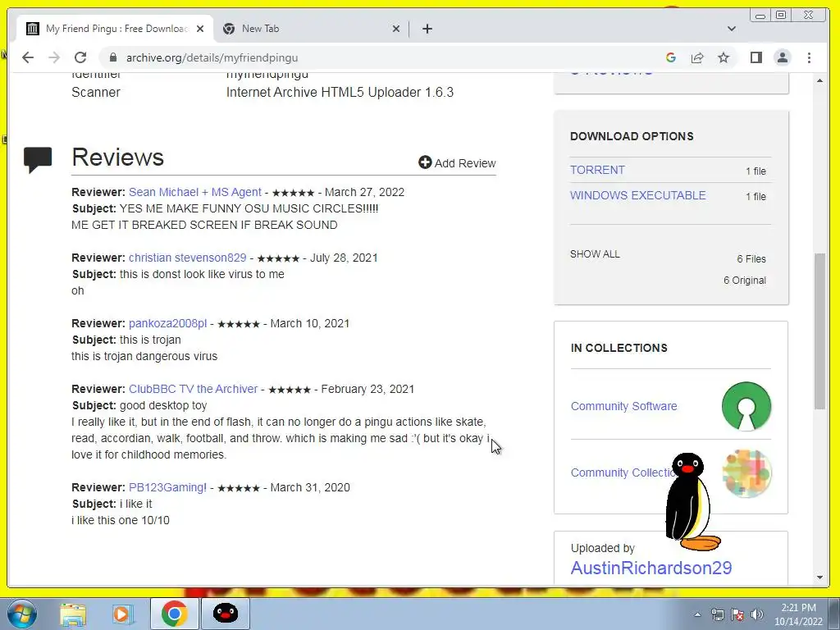Screen dimensions: 840x630
Task: Click the browser forward arrow
Action: 54,57
